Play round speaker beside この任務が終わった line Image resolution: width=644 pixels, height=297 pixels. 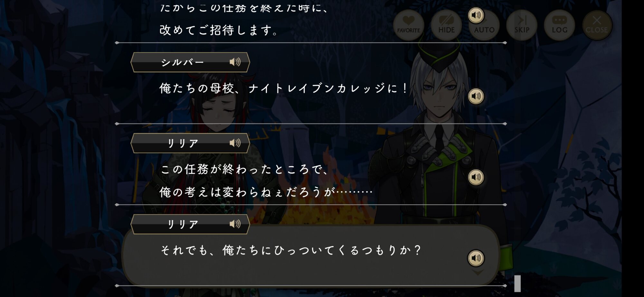pyautogui.click(x=476, y=177)
